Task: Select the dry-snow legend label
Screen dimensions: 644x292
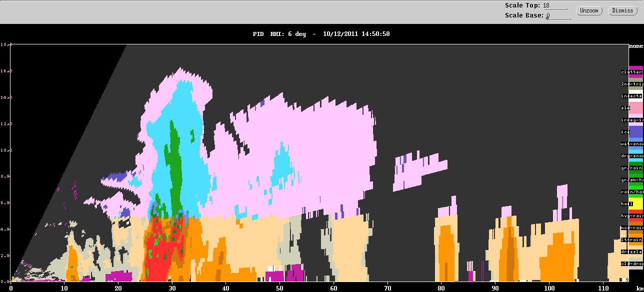Action: click(x=631, y=156)
